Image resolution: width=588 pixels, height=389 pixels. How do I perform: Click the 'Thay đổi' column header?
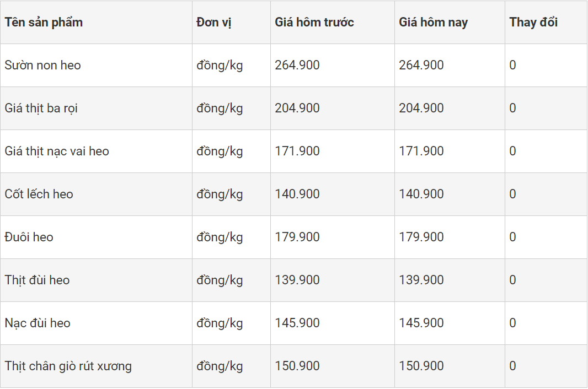533,23
